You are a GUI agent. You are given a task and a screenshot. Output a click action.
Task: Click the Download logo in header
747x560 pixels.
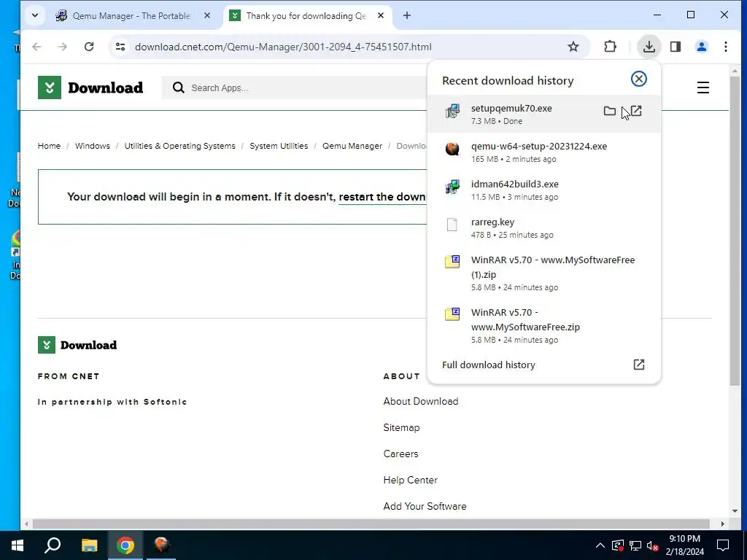click(x=90, y=87)
